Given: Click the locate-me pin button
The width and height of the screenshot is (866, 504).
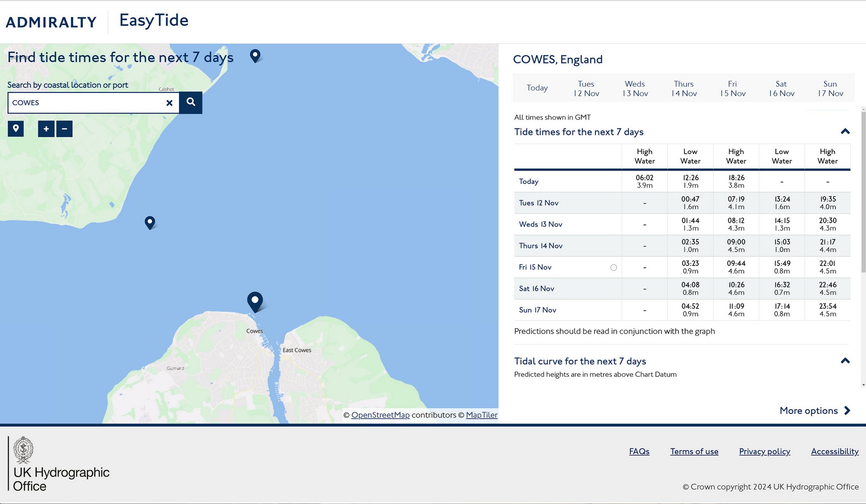Looking at the screenshot, I should coord(16,128).
